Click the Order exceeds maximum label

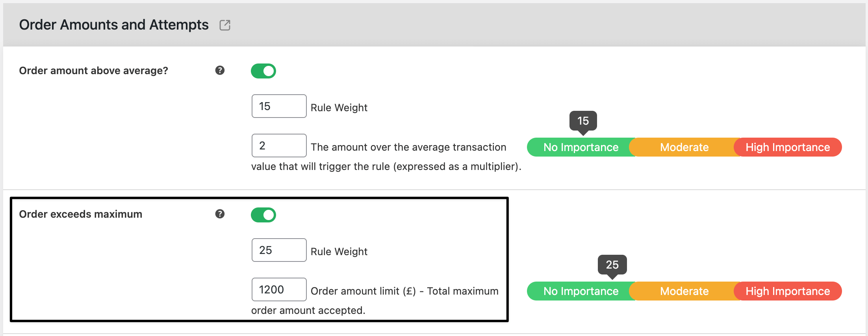click(x=81, y=214)
